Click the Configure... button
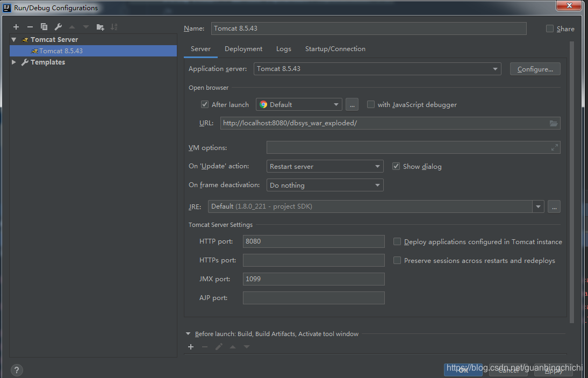 pyautogui.click(x=535, y=69)
